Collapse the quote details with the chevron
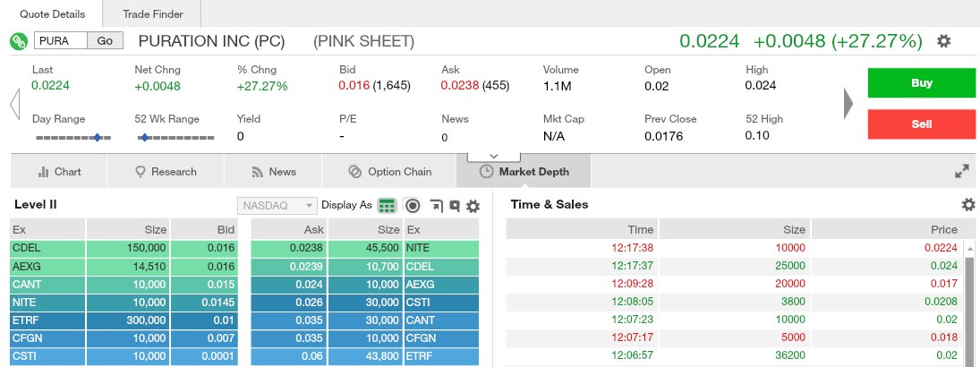Viewport: 980px width, 367px height. [x=493, y=157]
